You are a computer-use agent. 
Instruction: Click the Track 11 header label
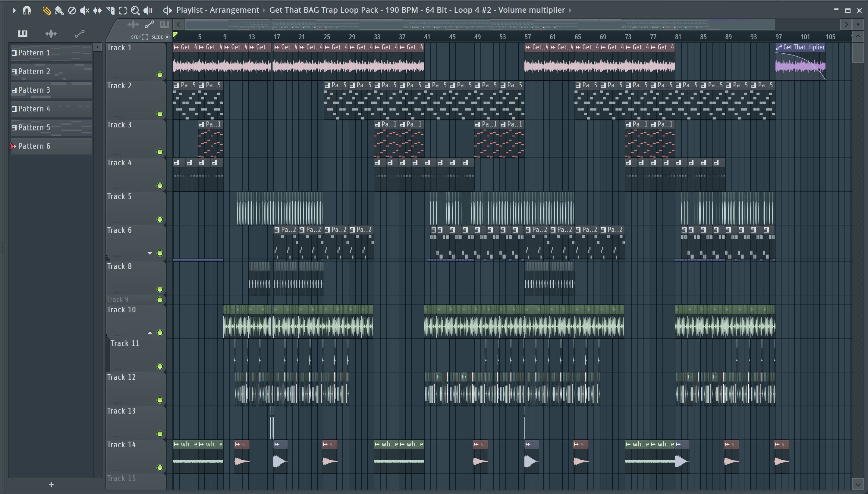(x=125, y=343)
